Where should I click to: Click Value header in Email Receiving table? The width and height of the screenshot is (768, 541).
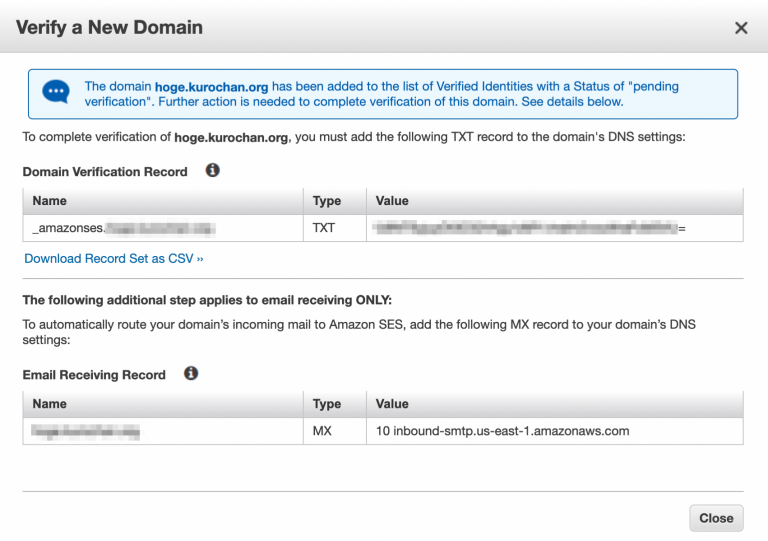[x=392, y=404]
